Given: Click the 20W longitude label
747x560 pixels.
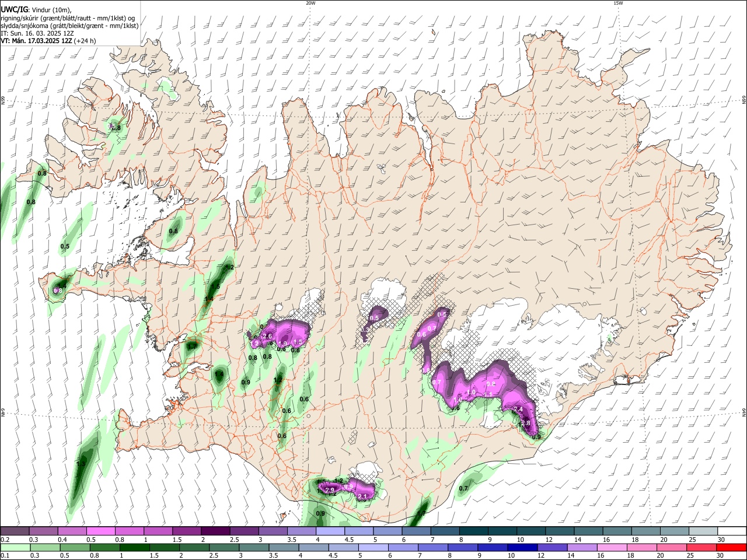Looking at the screenshot, I should 310,3.
